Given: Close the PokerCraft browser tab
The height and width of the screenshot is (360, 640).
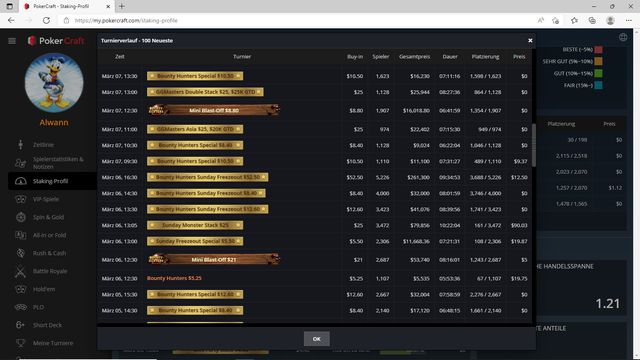Looking at the screenshot, I should point(108,7).
